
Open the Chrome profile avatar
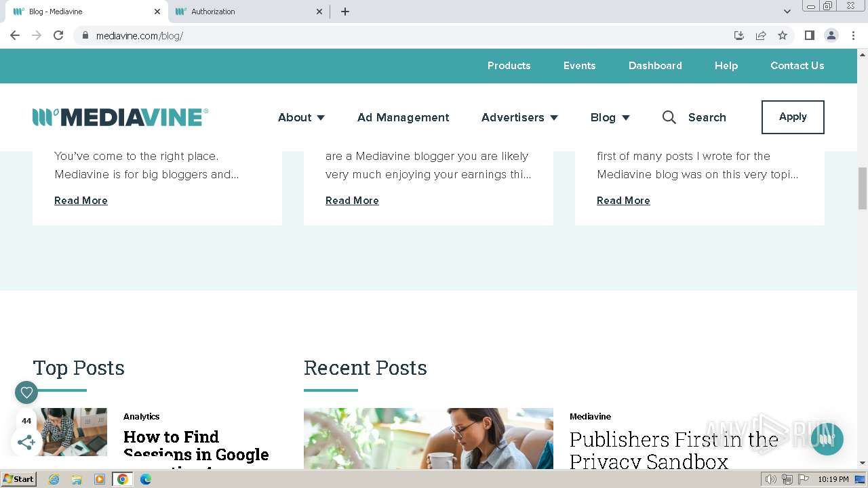tap(831, 35)
